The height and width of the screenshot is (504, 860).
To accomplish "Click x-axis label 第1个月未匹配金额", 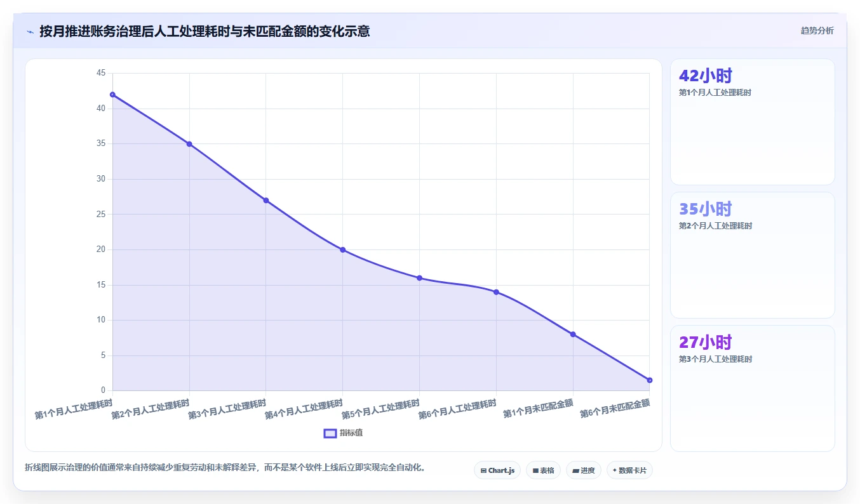I will 539,409.
